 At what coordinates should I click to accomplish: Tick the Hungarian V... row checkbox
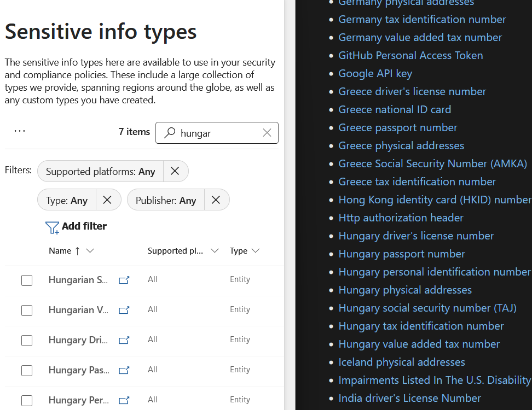coord(27,311)
